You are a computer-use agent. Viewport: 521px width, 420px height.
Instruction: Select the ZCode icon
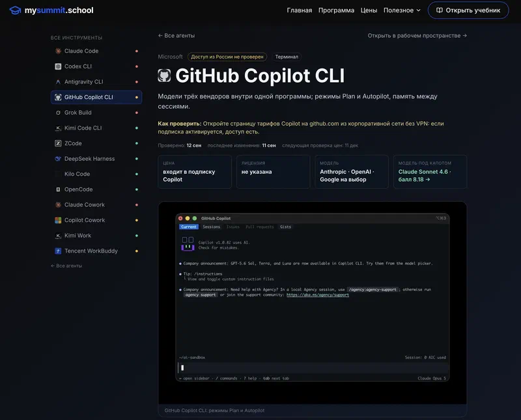[x=58, y=143]
